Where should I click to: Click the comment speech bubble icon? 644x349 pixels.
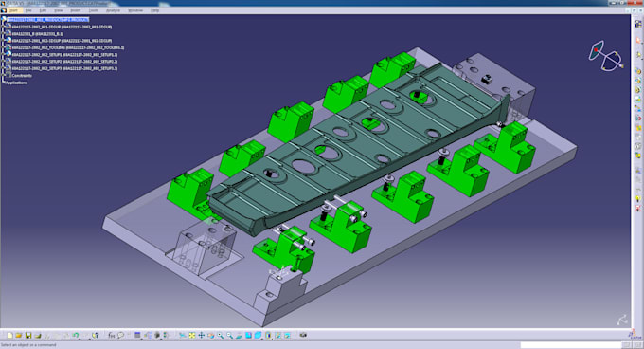pos(121,336)
